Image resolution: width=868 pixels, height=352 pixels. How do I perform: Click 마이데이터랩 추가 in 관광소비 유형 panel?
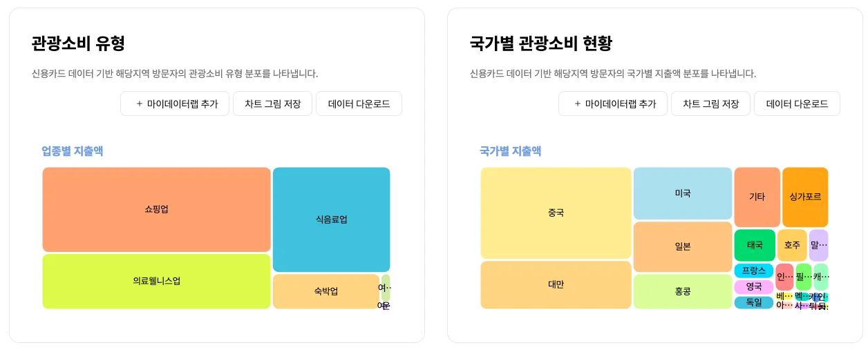175,104
